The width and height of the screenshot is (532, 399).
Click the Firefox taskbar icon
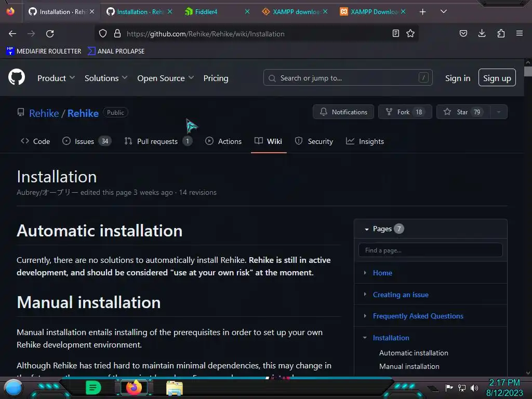click(134, 388)
